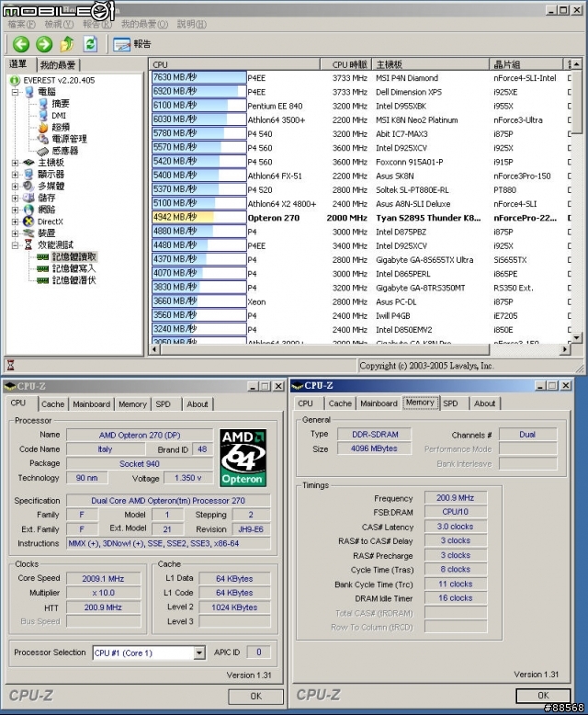Expand the 儲存 tree node
Screen dimensions: 588x715
15,198
